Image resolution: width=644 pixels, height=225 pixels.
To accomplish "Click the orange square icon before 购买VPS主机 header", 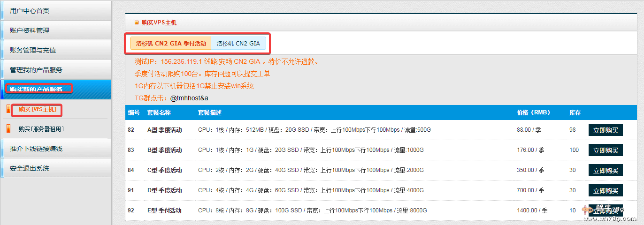I will [x=137, y=22].
